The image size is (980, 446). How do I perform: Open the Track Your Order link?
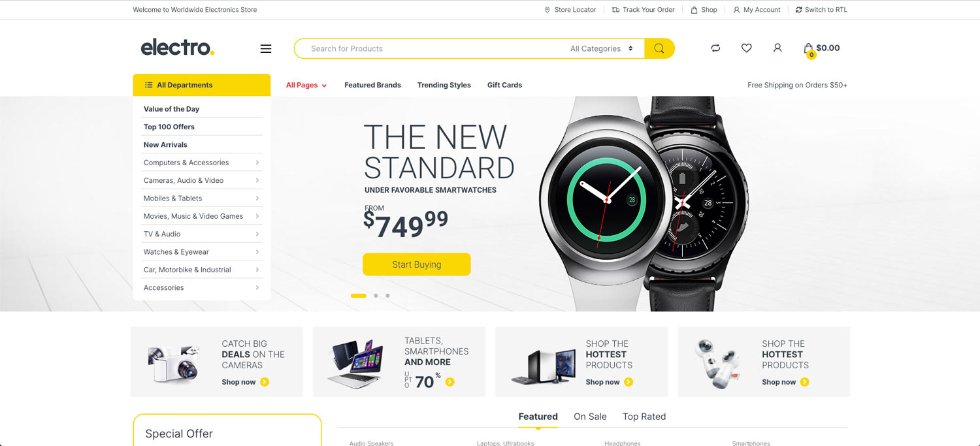click(643, 10)
